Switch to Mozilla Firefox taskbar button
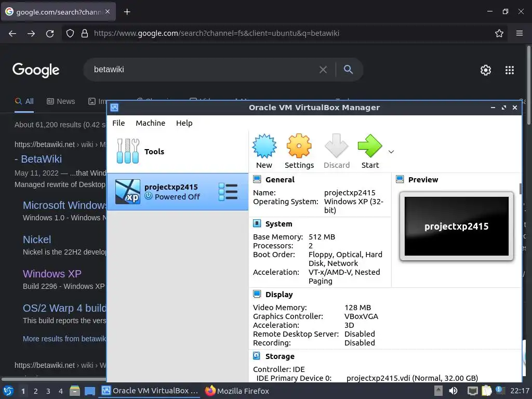Screen dimensions: 532x399 tap(237, 391)
